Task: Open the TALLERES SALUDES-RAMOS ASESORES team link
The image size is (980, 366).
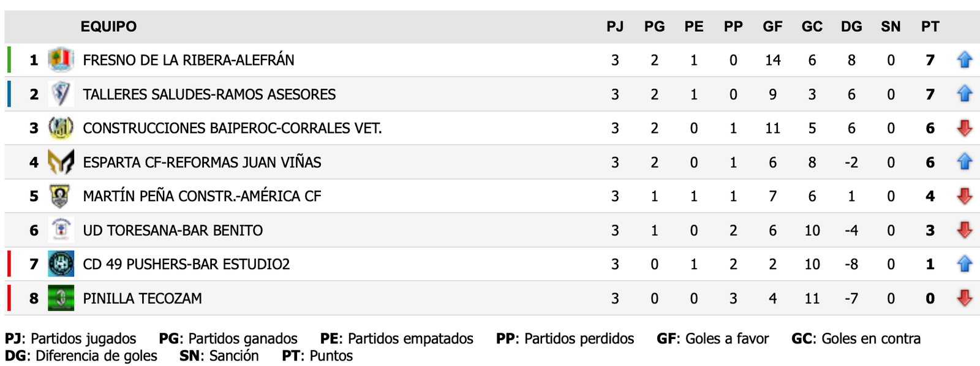Action: pyautogui.click(x=209, y=94)
